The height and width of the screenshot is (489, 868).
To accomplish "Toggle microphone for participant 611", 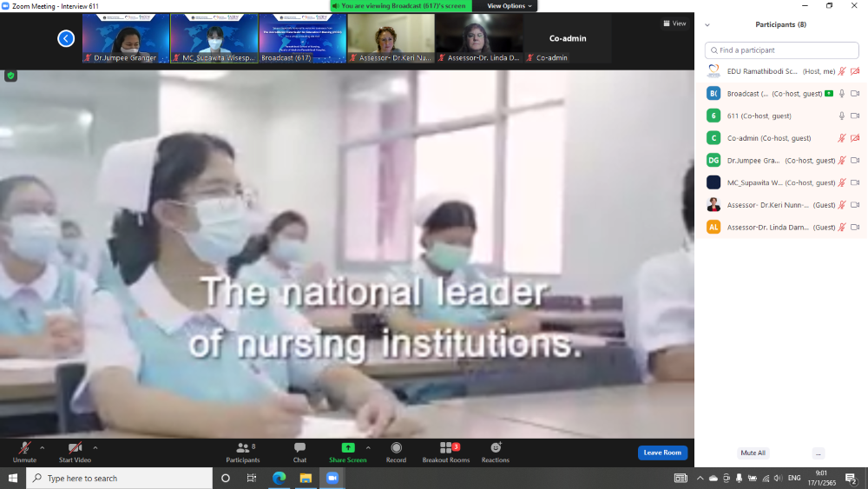I will click(x=841, y=116).
